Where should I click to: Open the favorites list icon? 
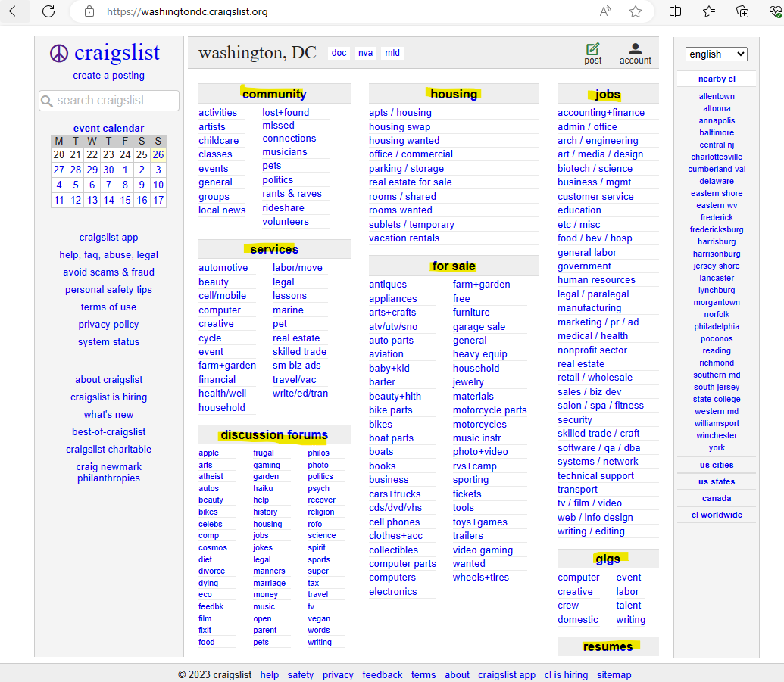[x=708, y=11]
